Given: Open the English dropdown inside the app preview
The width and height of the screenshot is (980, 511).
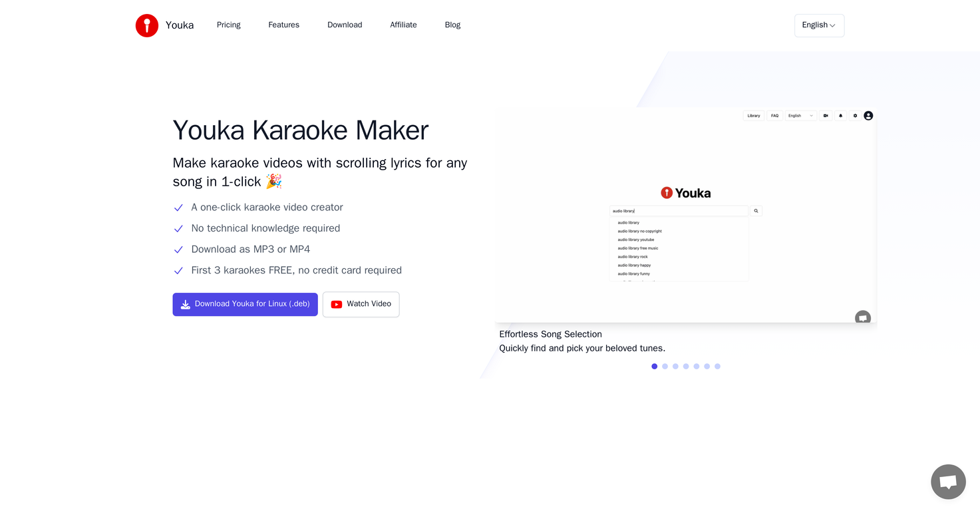Looking at the screenshot, I should click(800, 115).
